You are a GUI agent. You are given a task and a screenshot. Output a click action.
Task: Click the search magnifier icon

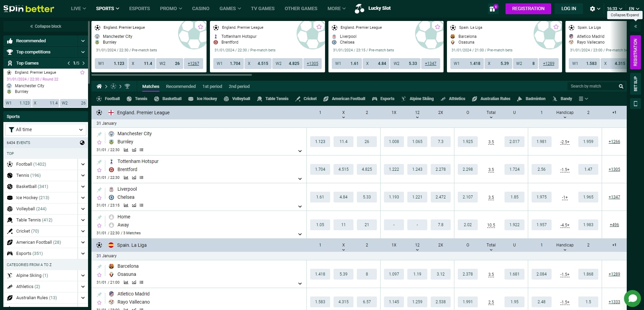(x=621, y=87)
